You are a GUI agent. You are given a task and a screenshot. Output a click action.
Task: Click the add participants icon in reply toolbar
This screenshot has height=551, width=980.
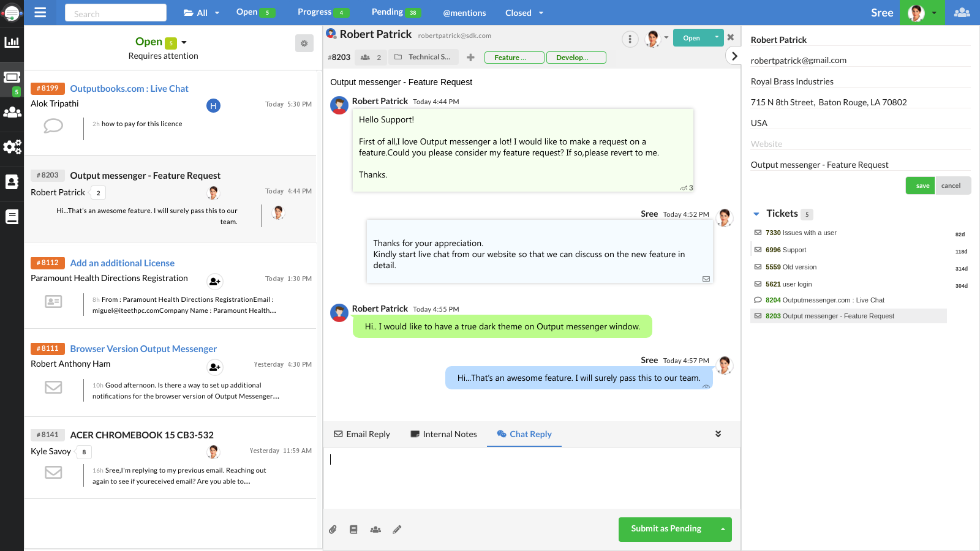[x=375, y=530]
